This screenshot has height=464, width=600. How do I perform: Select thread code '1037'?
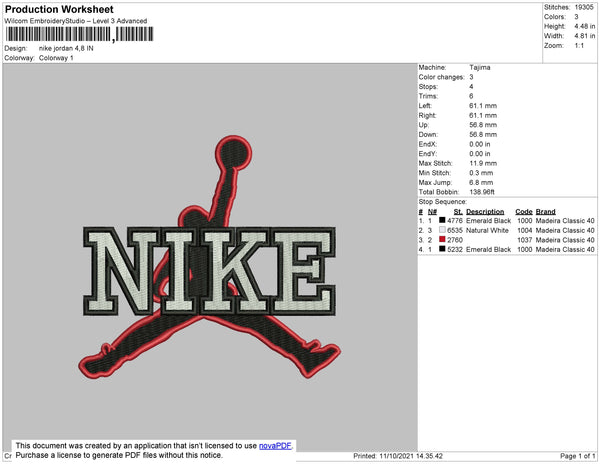point(525,240)
